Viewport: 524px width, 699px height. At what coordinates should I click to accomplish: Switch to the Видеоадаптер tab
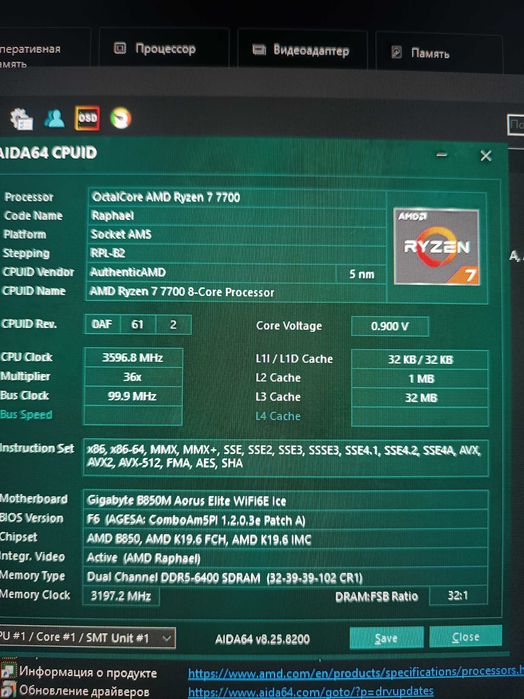(302, 49)
